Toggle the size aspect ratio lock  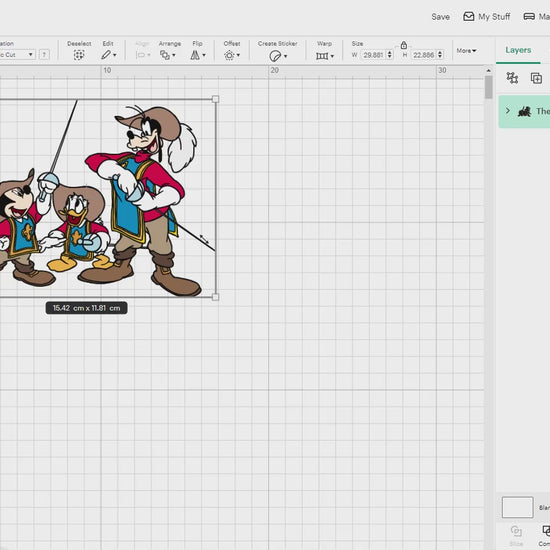coord(404,45)
